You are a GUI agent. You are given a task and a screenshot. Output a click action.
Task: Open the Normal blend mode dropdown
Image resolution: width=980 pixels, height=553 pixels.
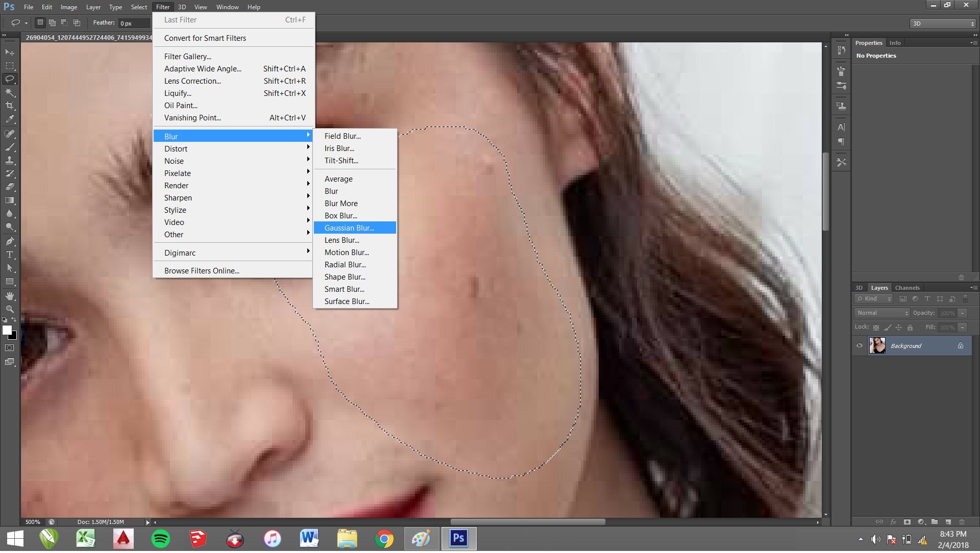click(882, 314)
